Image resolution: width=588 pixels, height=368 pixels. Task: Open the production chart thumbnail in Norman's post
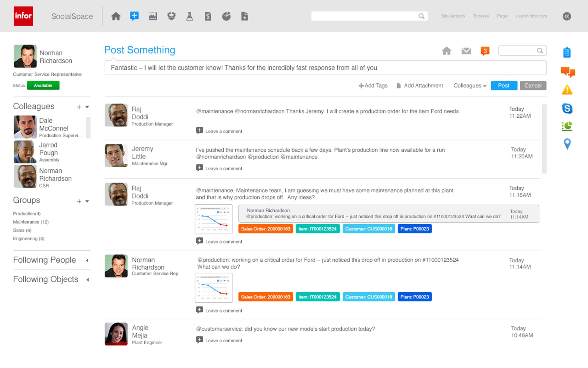coord(213,288)
